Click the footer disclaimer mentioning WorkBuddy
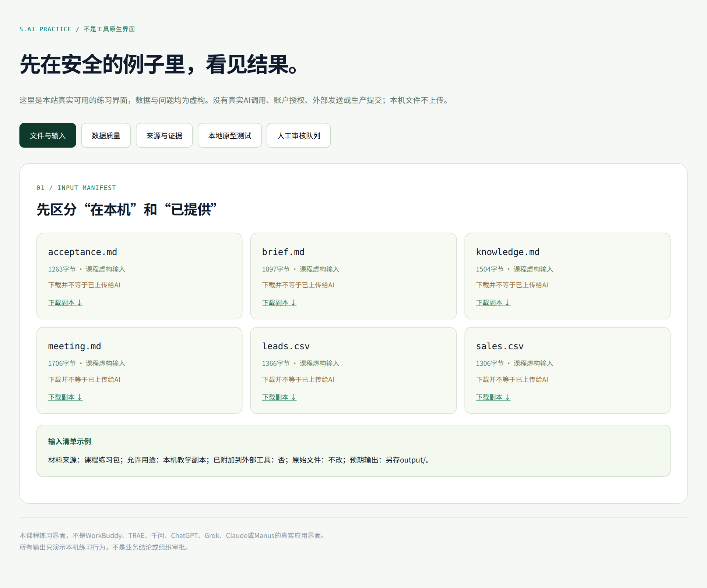The width and height of the screenshot is (707, 588). [x=173, y=536]
